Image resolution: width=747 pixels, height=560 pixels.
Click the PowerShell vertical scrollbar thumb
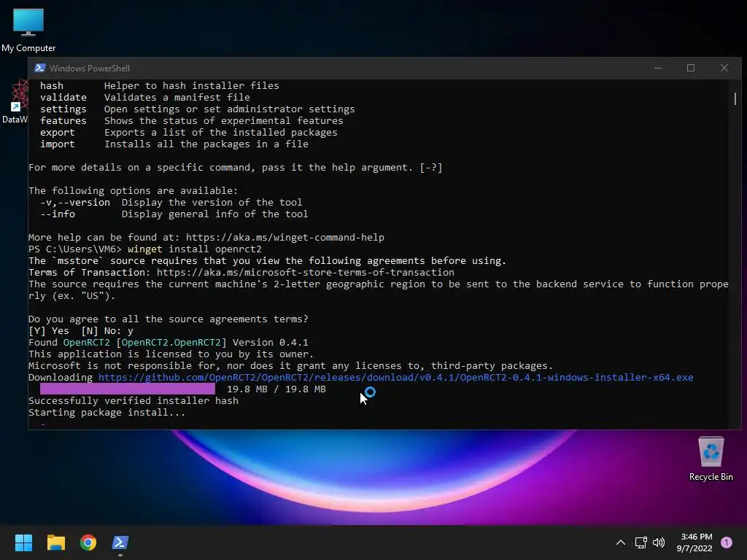pos(735,98)
